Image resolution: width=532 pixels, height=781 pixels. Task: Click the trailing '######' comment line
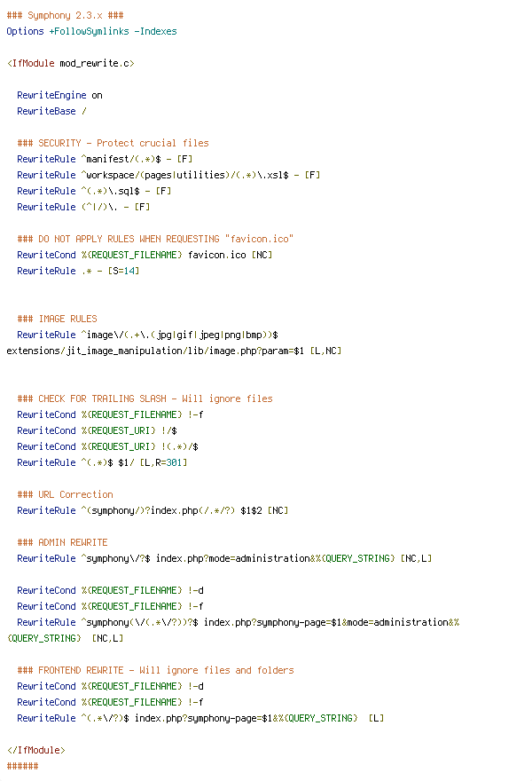click(x=22, y=766)
